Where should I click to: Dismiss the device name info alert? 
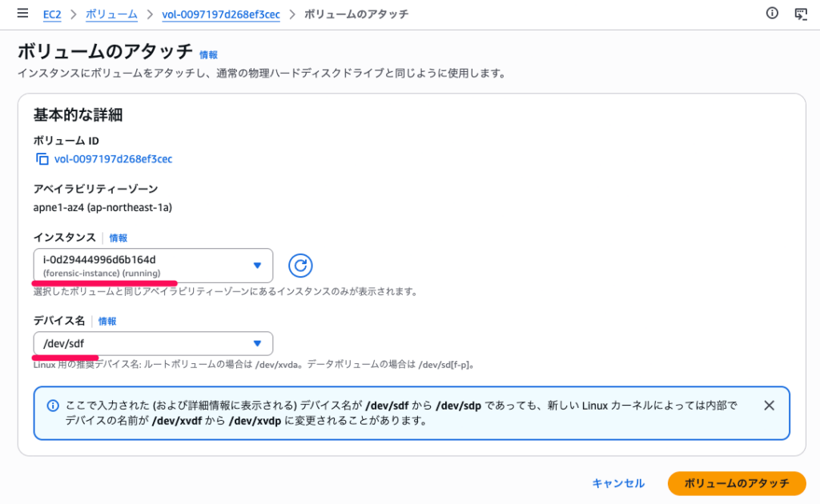(x=769, y=406)
